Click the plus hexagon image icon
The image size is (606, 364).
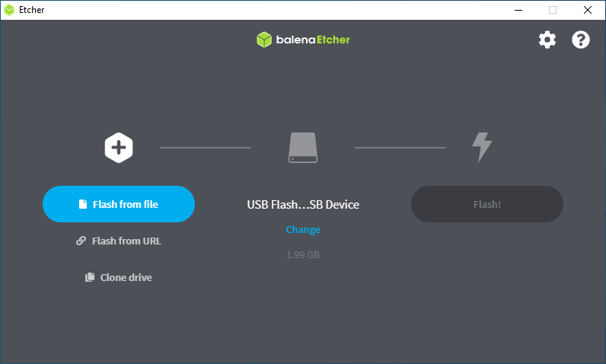click(x=119, y=148)
